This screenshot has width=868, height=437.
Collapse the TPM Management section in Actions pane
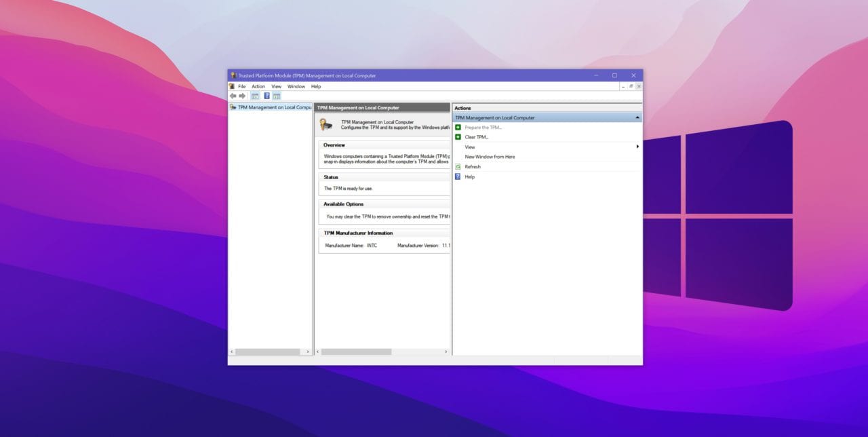(x=637, y=118)
